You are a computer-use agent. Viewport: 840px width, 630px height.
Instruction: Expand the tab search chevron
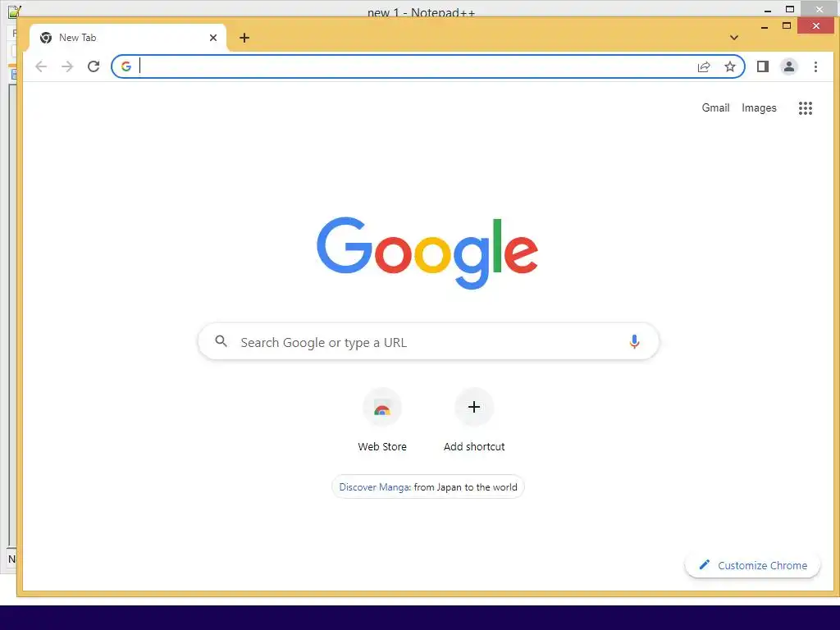[x=734, y=38]
